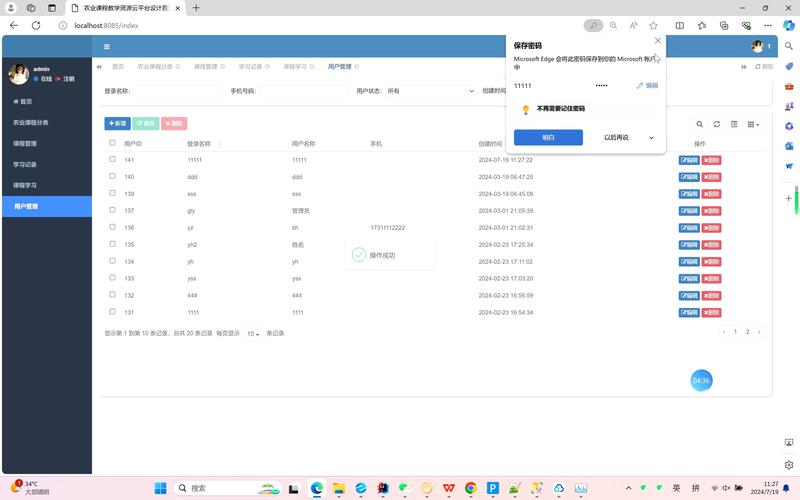800x500 pixels.
Task: Click the tab scroll-left double arrow
Action: click(99, 67)
